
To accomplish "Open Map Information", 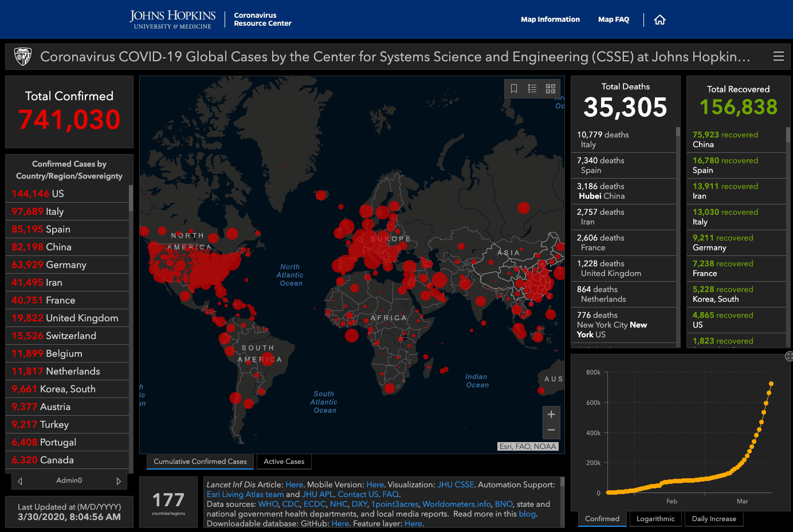I will coord(550,19).
